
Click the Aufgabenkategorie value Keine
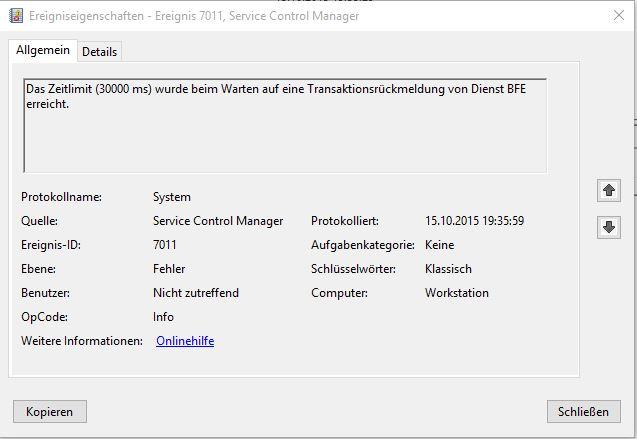pos(440,245)
